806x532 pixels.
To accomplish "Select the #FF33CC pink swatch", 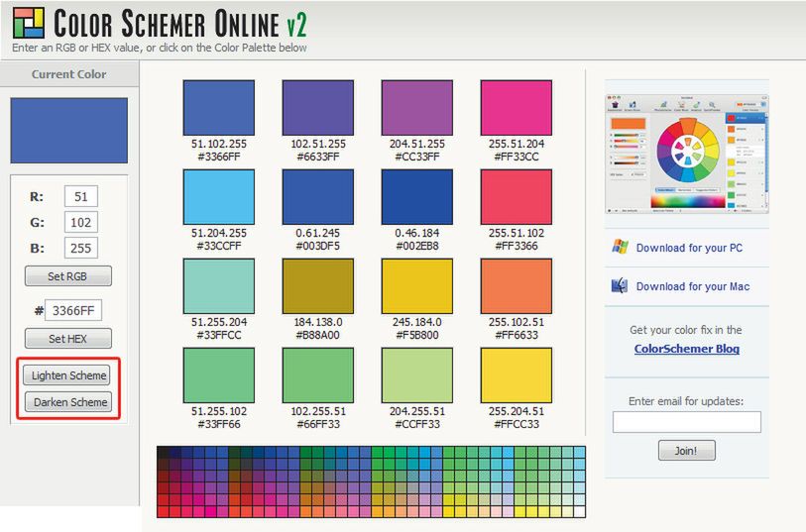I will click(x=517, y=108).
